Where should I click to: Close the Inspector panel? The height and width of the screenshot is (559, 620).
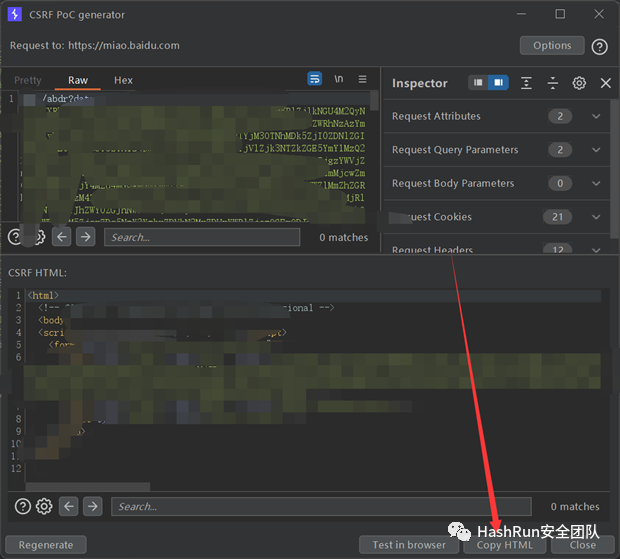click(606, 83)
